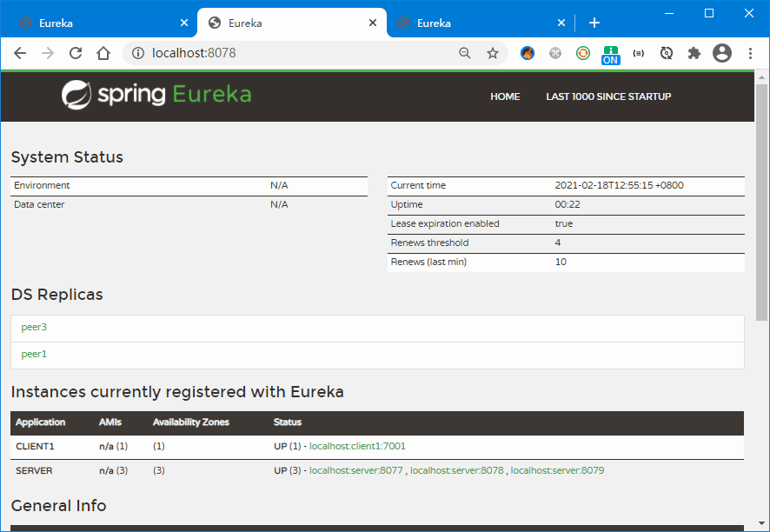770x532 pixels.
Task: Open the blue fox-like extension icon
Action: pos(528,53)
